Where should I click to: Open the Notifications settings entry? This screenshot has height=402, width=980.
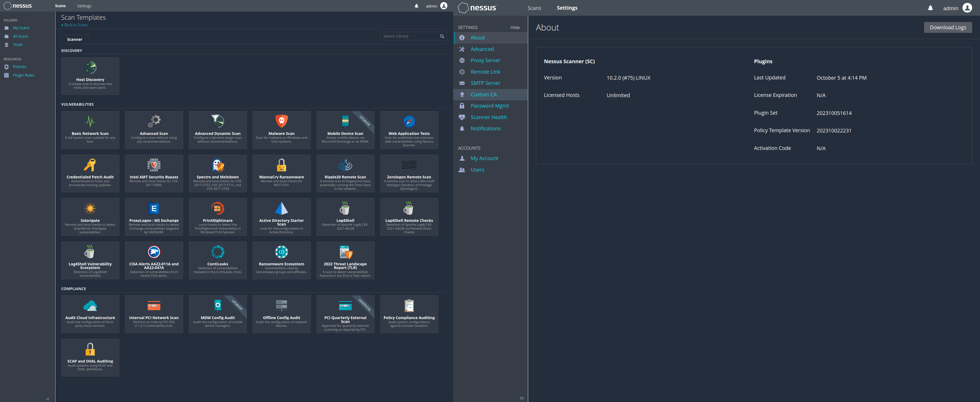(x=490, y=129)
